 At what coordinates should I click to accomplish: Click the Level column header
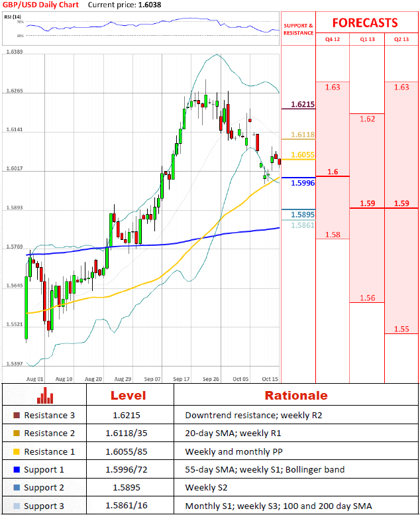(x=129, y=396)
